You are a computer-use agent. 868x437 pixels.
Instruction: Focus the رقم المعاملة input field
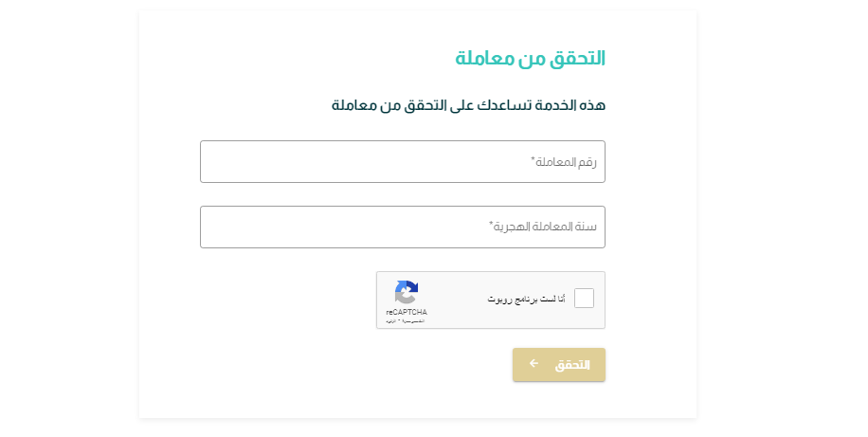(x=403, y=162)
